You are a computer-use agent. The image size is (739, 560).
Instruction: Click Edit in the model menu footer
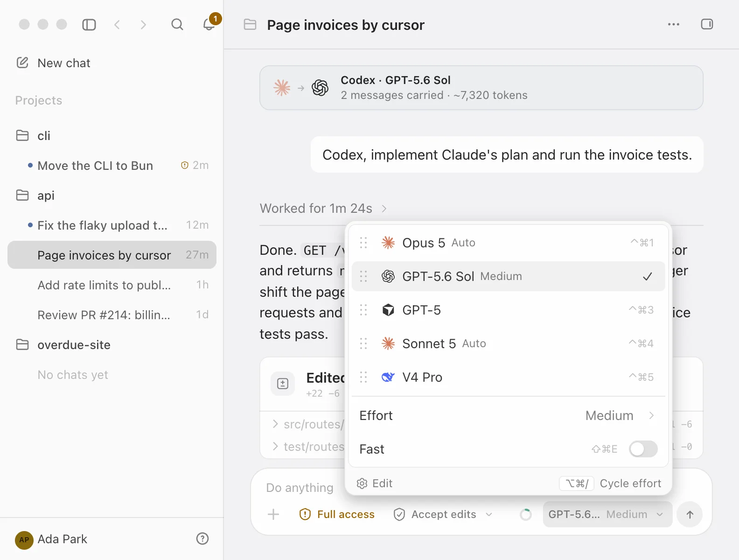point(375,483)
